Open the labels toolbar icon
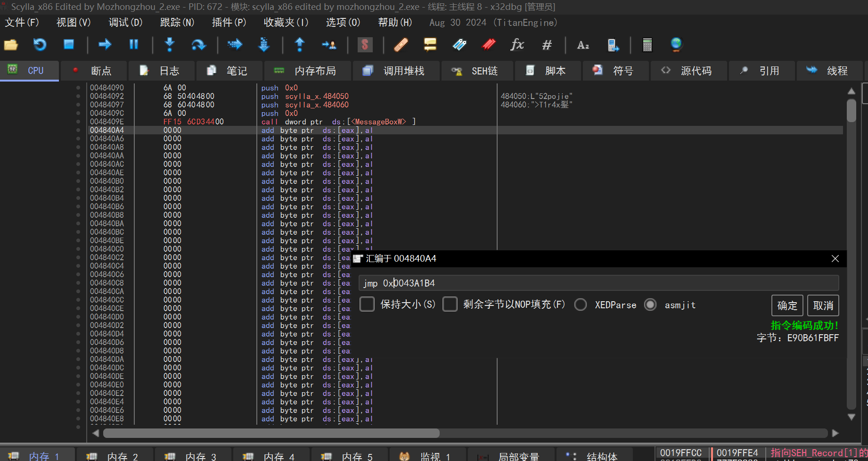The width and height of the screenshot is (868, 461). 459,45
